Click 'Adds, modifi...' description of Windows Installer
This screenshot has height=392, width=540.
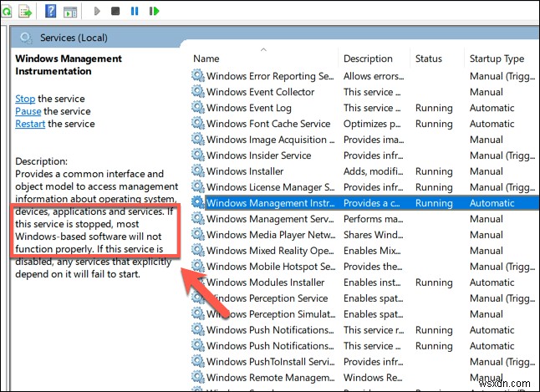coord(373,171)
